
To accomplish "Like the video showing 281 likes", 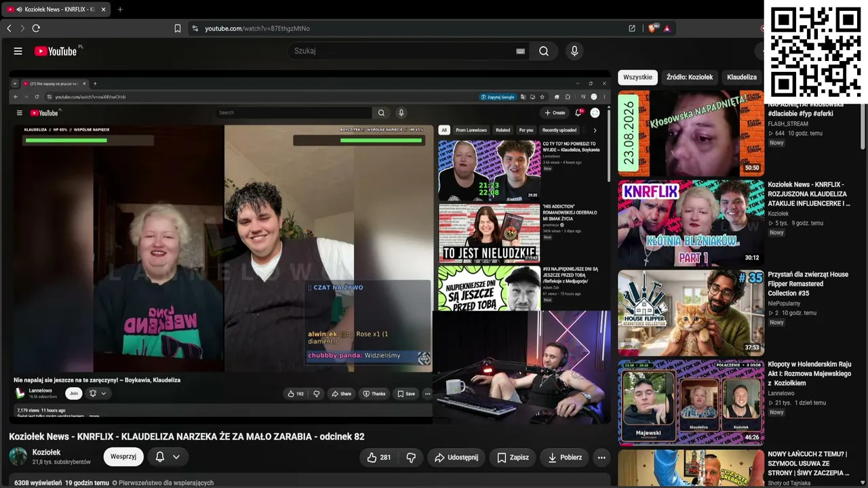I will [x=378, y=457].
